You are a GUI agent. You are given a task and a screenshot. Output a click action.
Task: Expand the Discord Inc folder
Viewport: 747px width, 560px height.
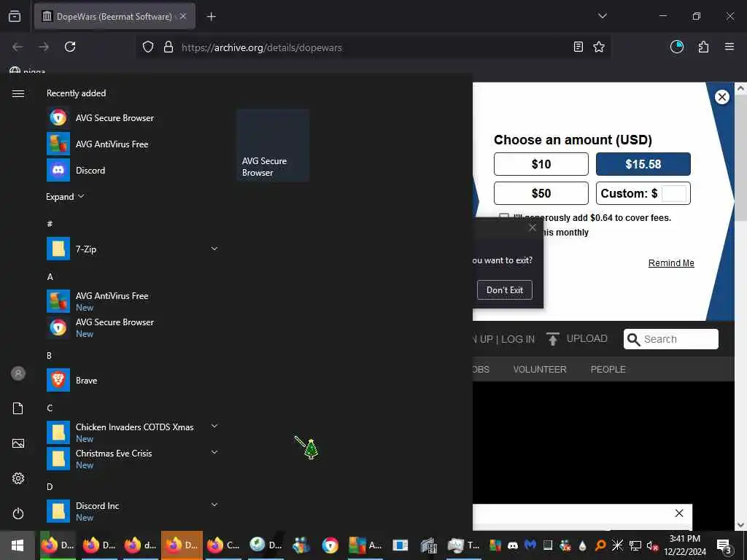pyautogui.click(x=214, y=505)
